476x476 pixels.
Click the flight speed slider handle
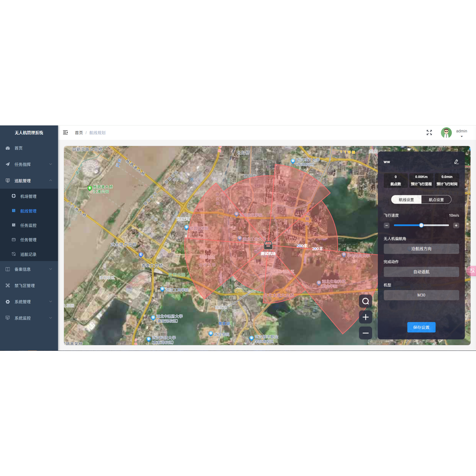[x=421, y=225]
